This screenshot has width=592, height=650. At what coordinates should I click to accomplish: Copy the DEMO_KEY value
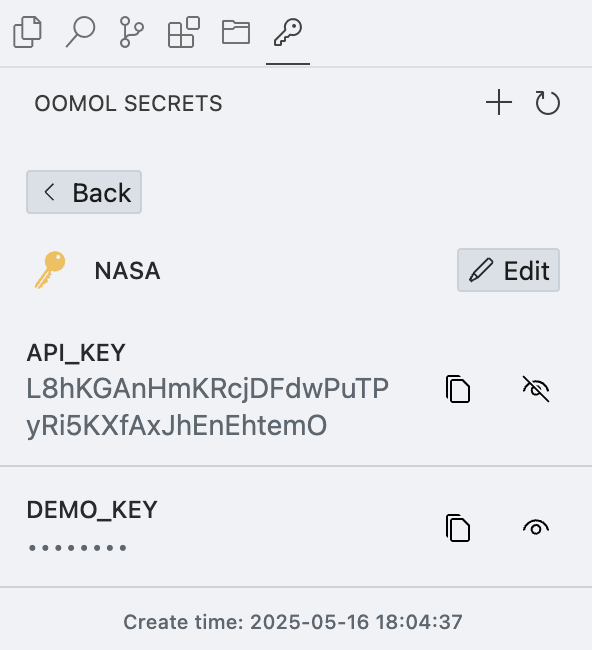(458, 528)
